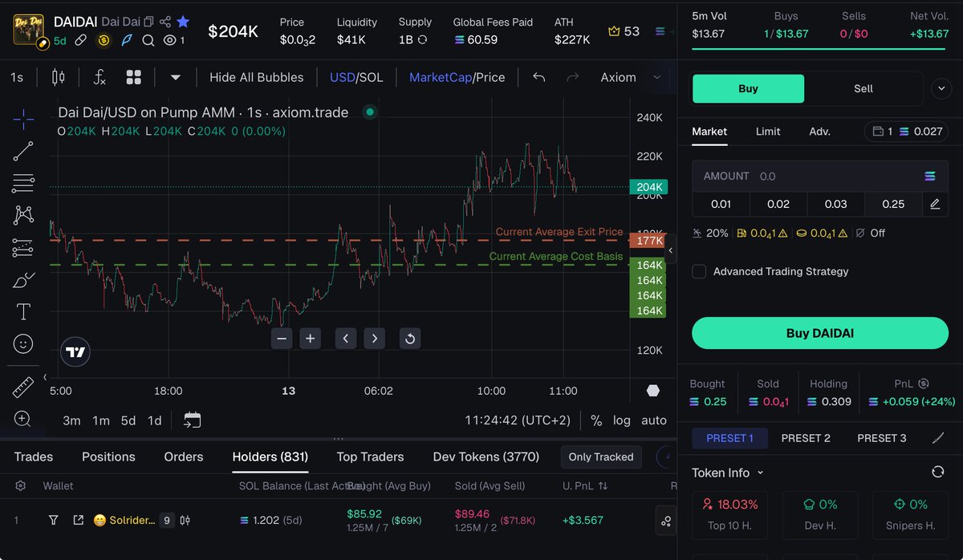963x560 pixels.
Task: Toggle the blue favorite star
Action: click(183, 22)
